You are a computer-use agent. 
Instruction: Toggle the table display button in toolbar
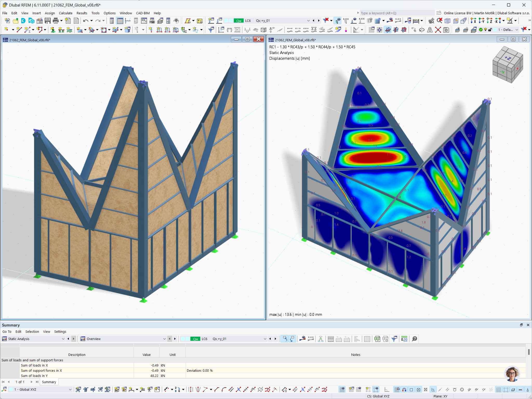(x=120, y=21)
